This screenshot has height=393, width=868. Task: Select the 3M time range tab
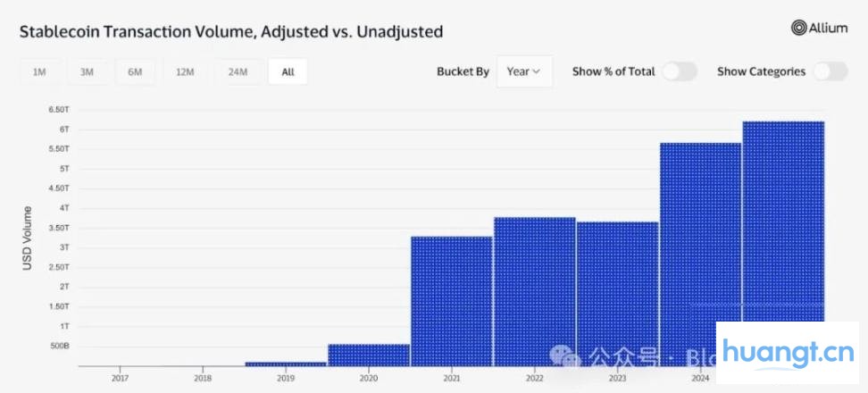[87, 72]
